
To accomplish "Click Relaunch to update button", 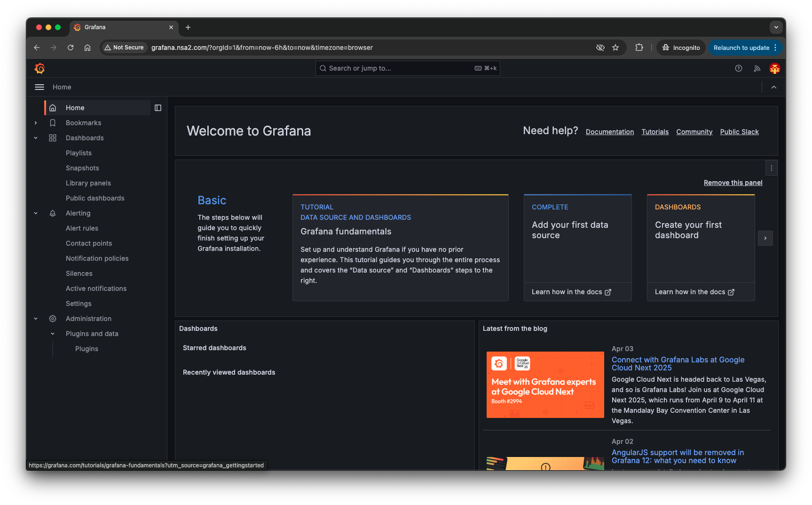I will point(741,48).
